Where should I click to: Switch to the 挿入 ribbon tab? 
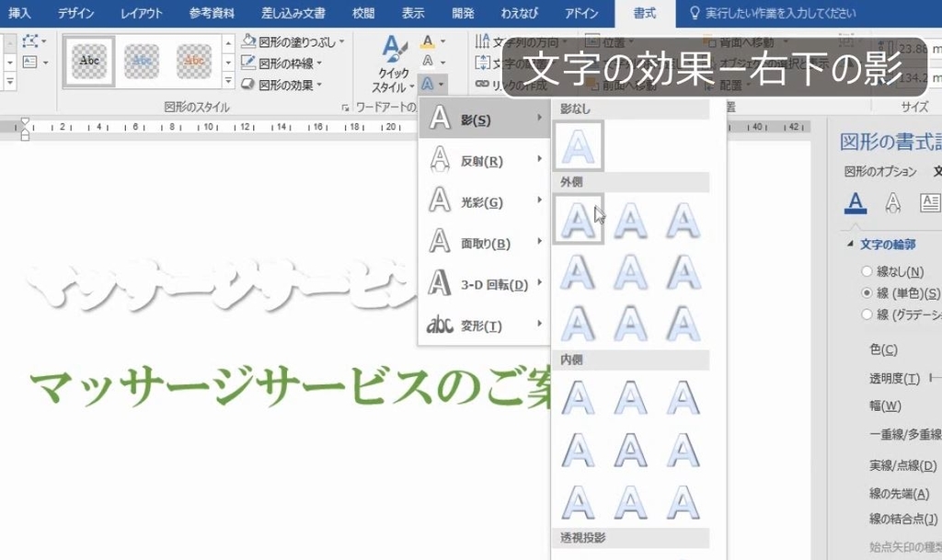point(19,13)
